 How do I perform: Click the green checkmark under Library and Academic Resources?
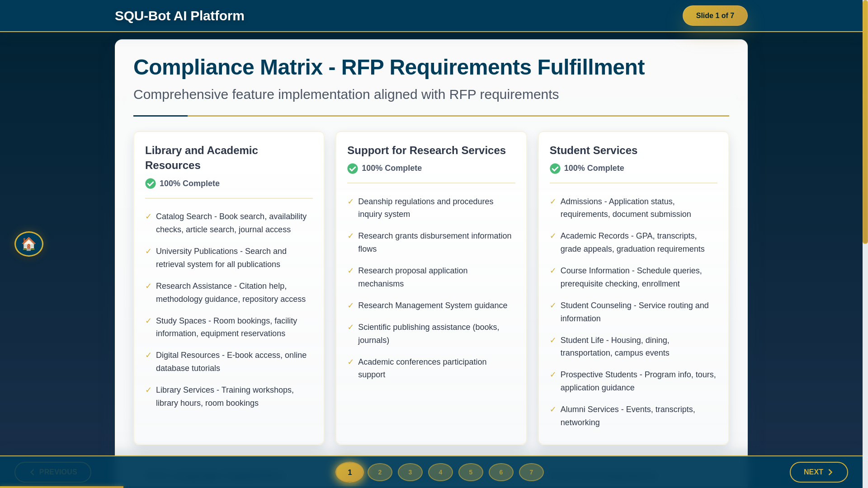coord(151,183)
